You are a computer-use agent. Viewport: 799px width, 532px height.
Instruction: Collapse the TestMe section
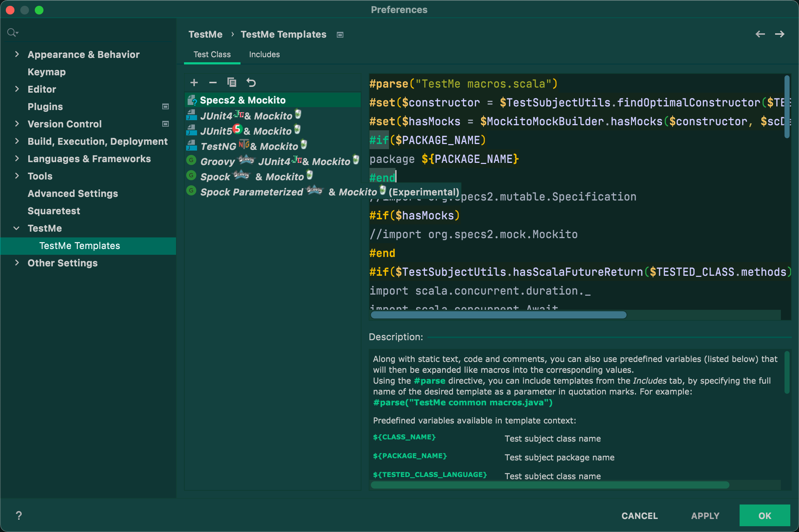coord(17,228)
